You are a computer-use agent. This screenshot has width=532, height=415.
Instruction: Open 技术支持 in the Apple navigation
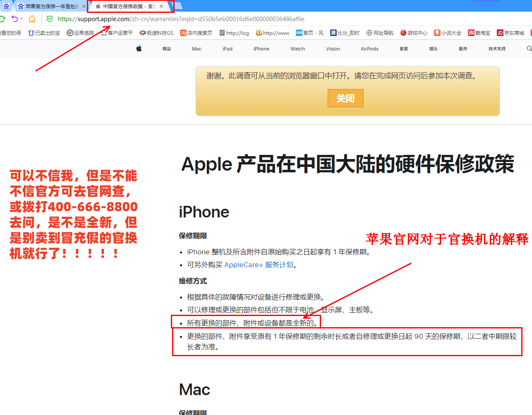tap(497, 49)
